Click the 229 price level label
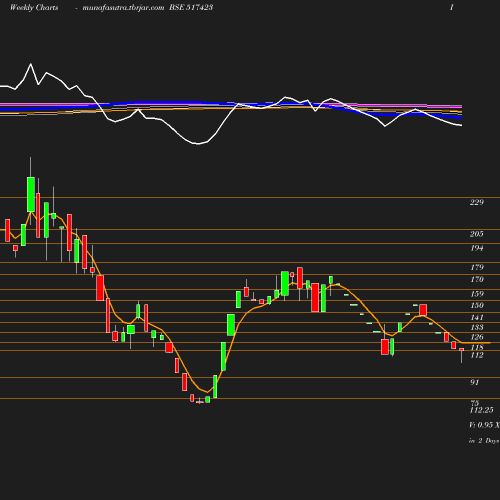The height and width of the screenshot is (500, 500). point(477,202)
